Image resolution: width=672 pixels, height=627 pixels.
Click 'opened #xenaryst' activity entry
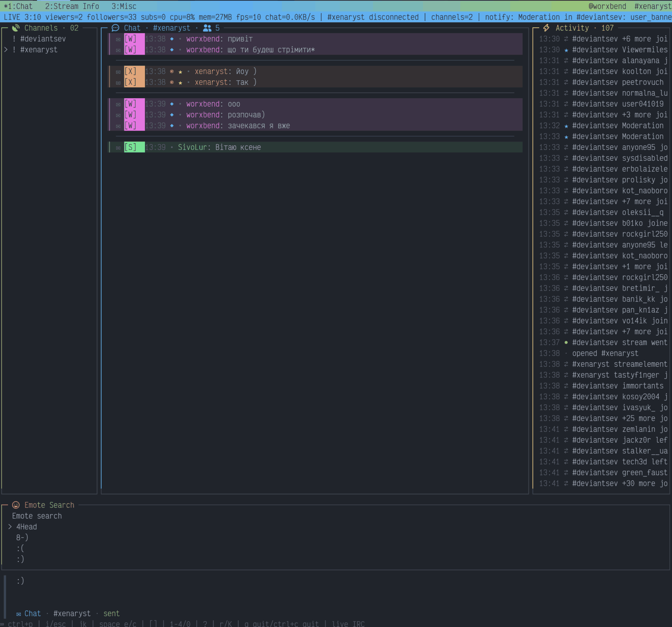(x=605, y=353)
